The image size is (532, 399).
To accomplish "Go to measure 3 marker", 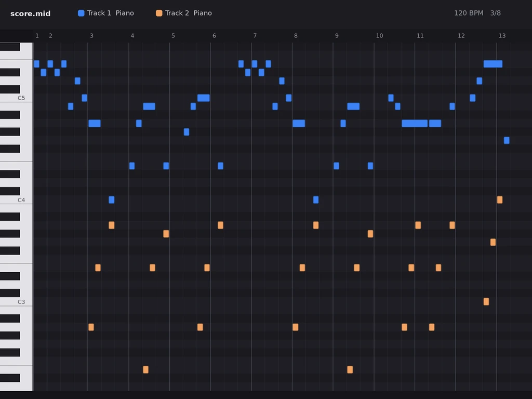I will 91,36.
